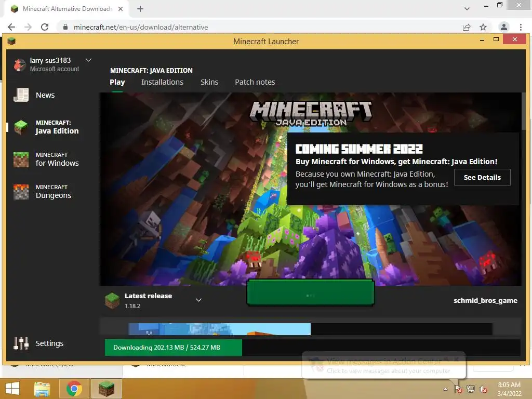Click Downloading 202.13 MB status text
Screen dimensions: 532x399
(167, 348)
